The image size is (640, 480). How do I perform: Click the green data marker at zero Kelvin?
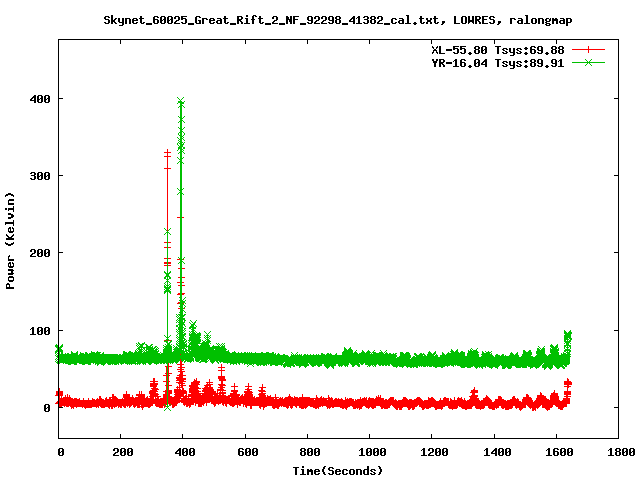[167, 407]
